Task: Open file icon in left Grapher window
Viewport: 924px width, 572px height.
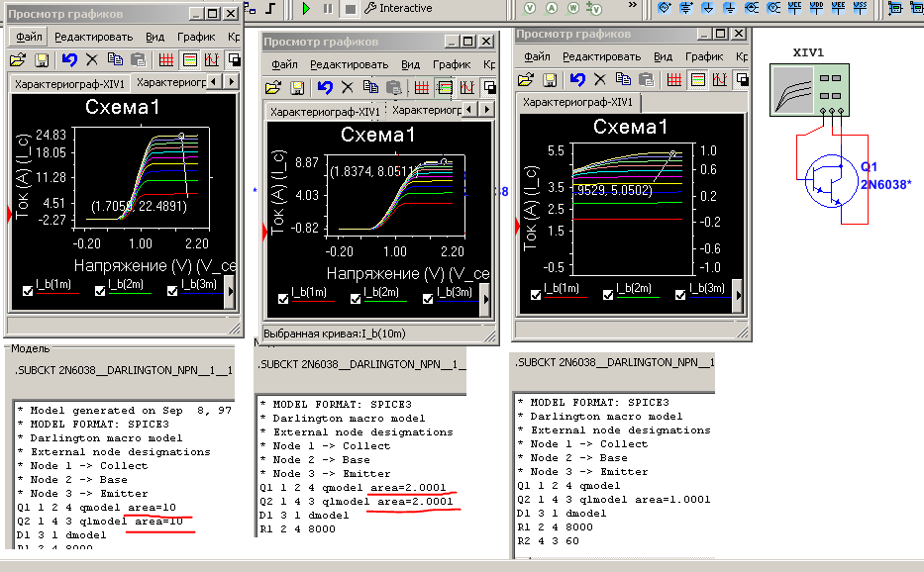Action: coord(19,59)
